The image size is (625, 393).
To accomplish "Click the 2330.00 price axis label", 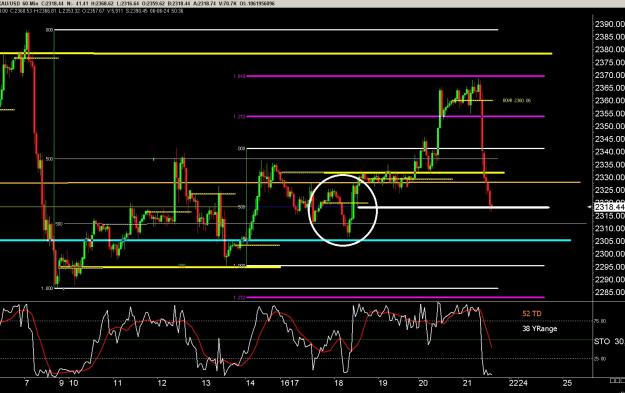I will coord(609,177).
